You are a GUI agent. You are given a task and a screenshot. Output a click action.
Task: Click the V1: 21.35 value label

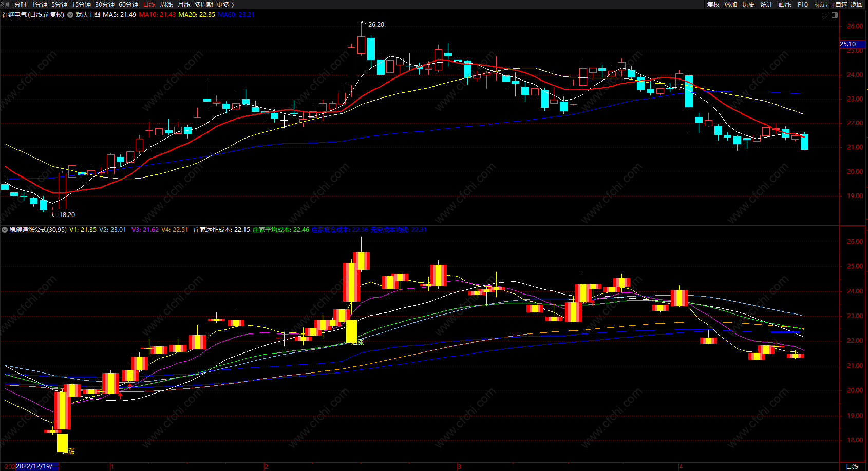(83, 230)
